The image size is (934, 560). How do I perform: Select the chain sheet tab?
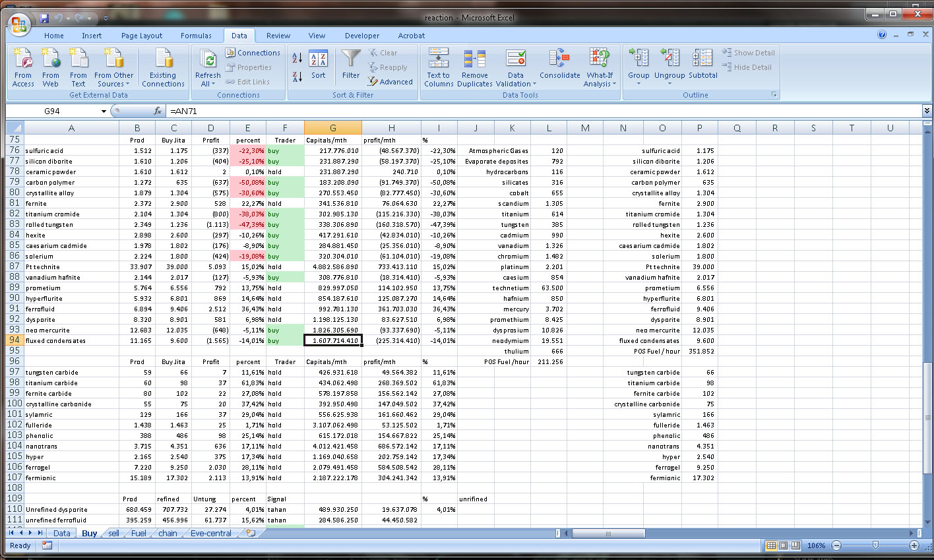point(168,533)
